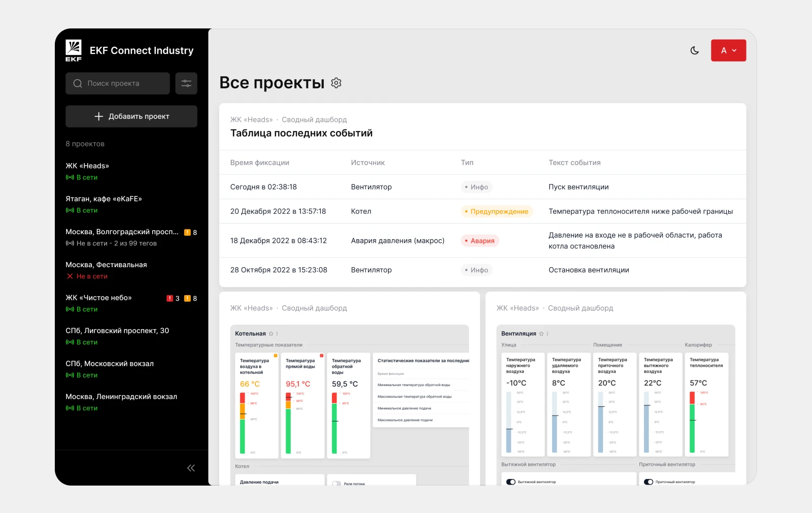The image size is (812, 513).
Task: Click the signal icon under Ятаган, кафе «eKaFE»
Action: (x=70, y=210)
